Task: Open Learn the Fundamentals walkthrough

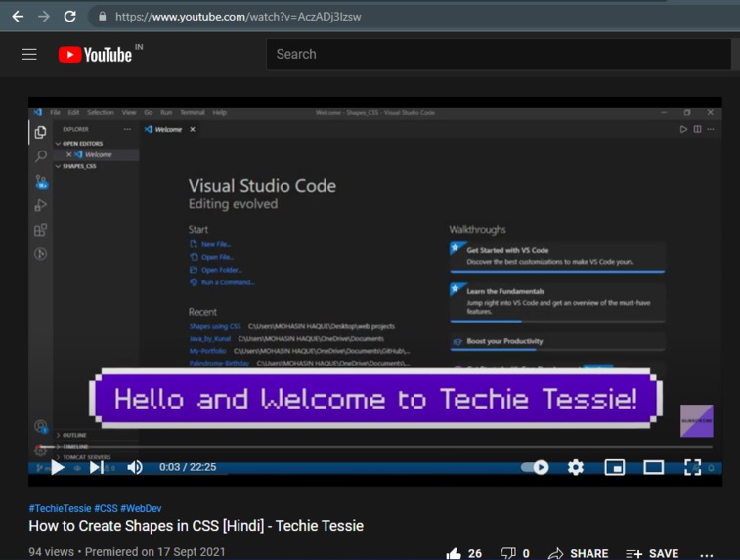Action: (557, 302)
